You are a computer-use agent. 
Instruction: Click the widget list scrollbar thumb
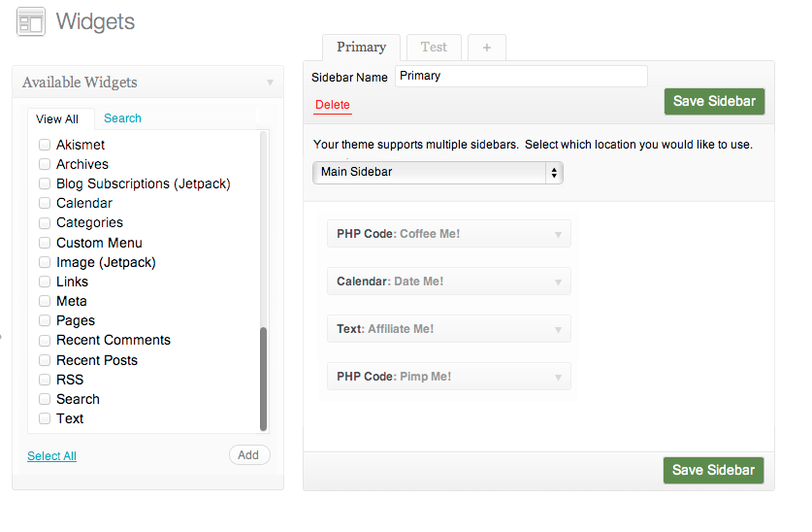(263, 379)
